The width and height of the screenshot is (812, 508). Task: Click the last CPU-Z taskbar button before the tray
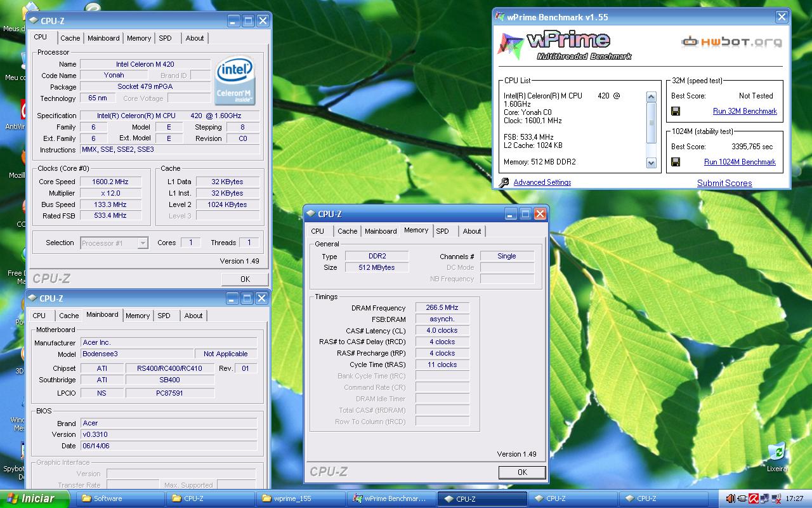click(663, 498)
